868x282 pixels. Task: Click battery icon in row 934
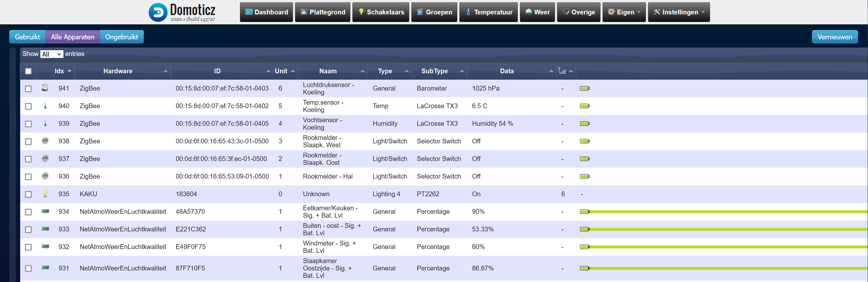[585, 212]
